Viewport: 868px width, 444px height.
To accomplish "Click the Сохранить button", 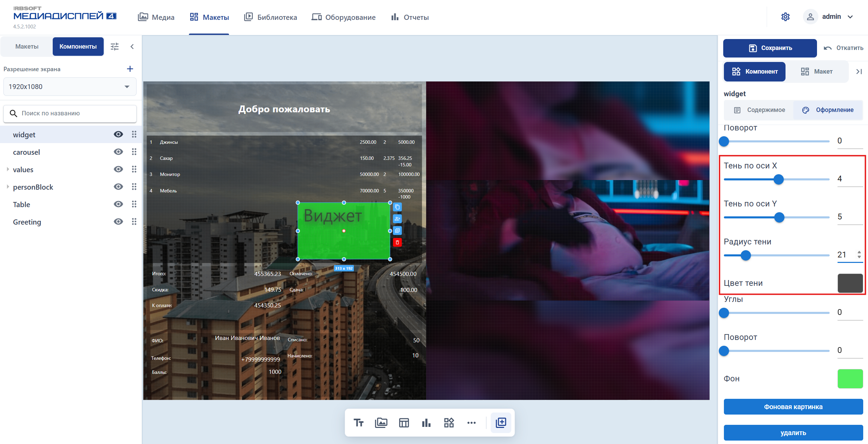I will tap(770, 48).
